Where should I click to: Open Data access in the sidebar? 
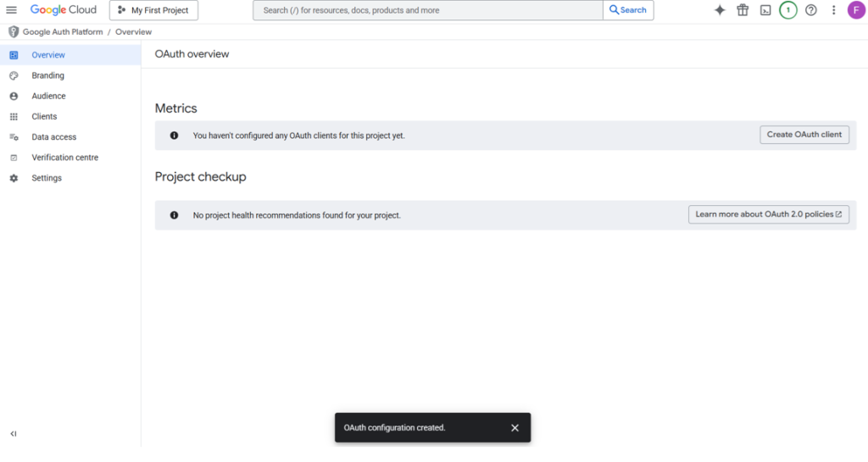pos(53,137)
